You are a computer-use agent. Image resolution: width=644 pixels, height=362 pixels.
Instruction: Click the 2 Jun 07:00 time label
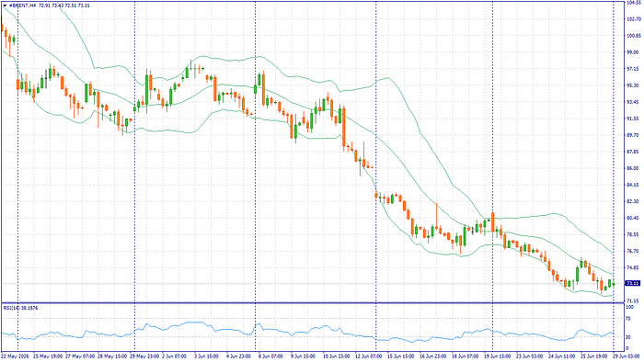[174, 356]
